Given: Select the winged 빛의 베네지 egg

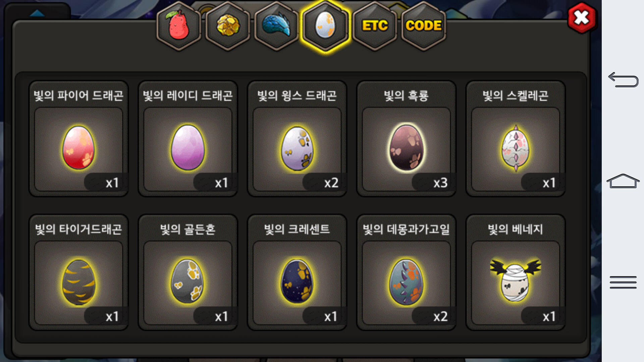Looking at the screenshot, I should (516, 273).
